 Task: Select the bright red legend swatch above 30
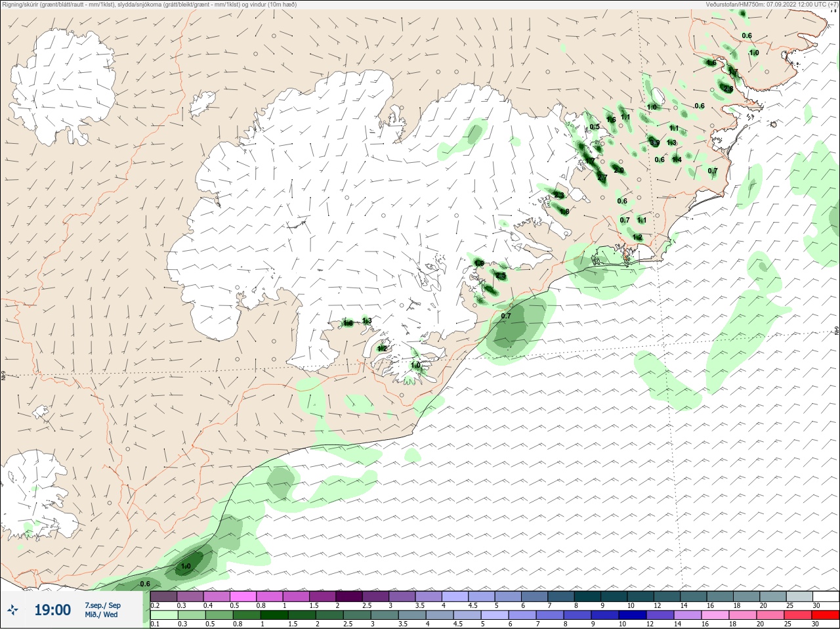point(826,615)
